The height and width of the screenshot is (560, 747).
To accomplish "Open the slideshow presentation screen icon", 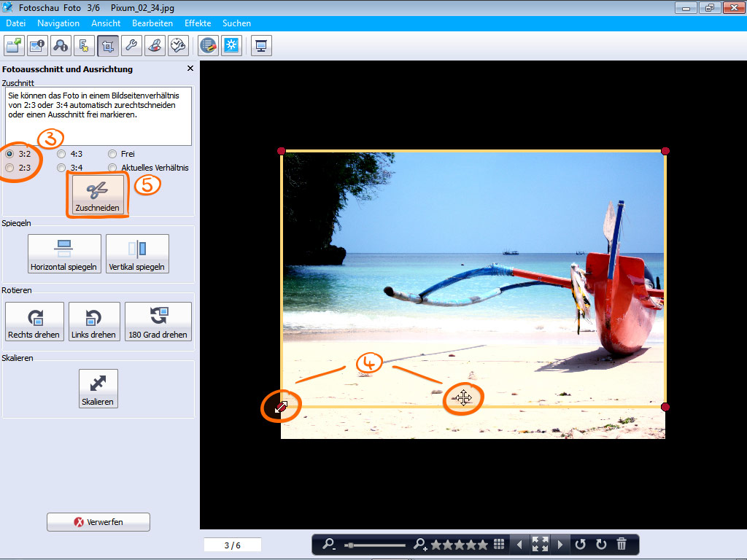I will pos(261,46).
